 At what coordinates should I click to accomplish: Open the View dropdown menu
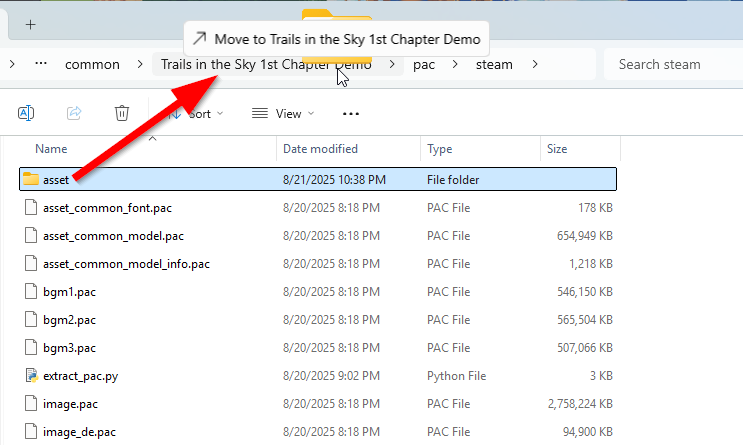point(283,114)
